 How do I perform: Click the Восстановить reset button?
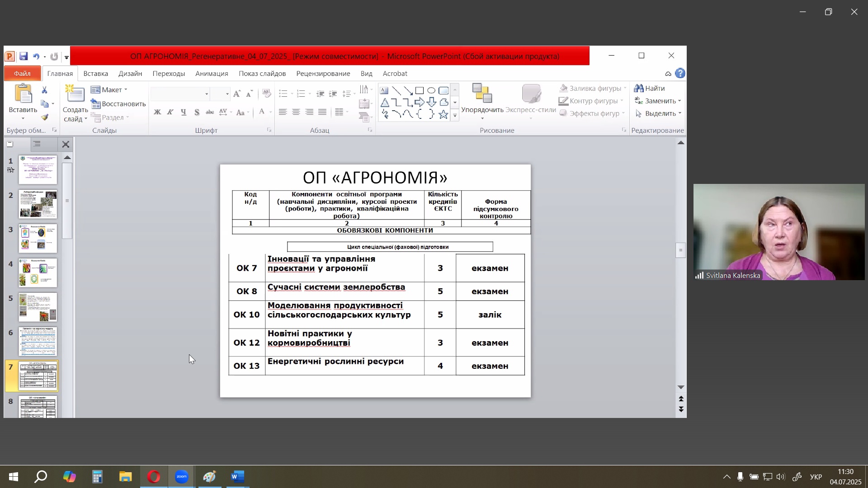(118, 103)
